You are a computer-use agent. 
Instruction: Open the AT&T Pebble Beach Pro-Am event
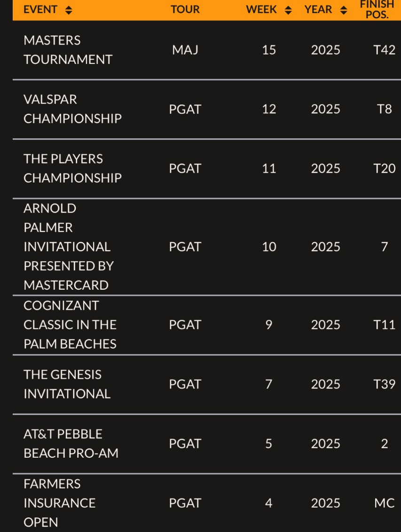tap(71, 444)
